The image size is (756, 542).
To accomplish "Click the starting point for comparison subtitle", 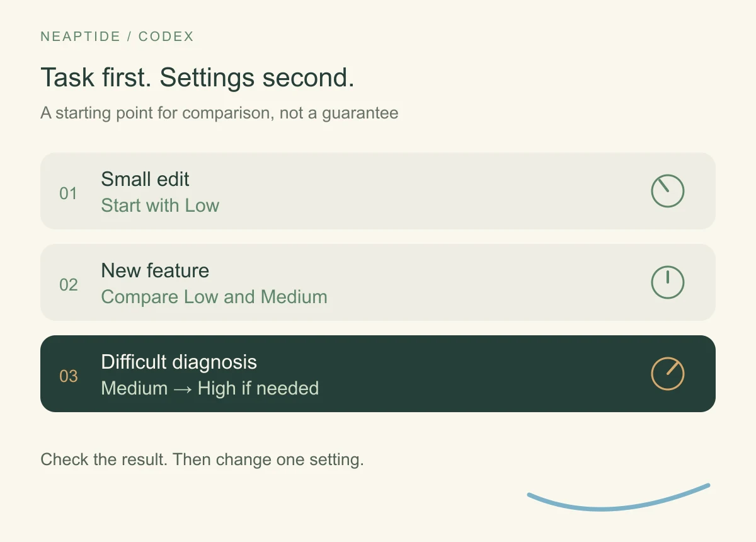I will (x=219, y=113).
